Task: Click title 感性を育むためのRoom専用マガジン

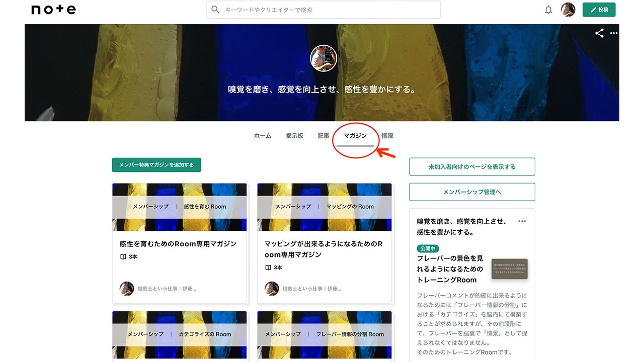Action: (178, 244)
